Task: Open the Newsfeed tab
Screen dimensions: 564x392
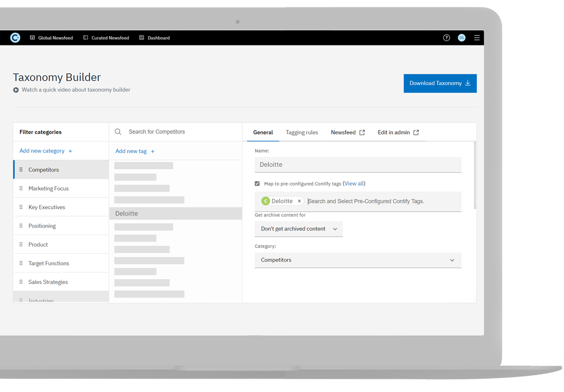Action: click(347, 132)
